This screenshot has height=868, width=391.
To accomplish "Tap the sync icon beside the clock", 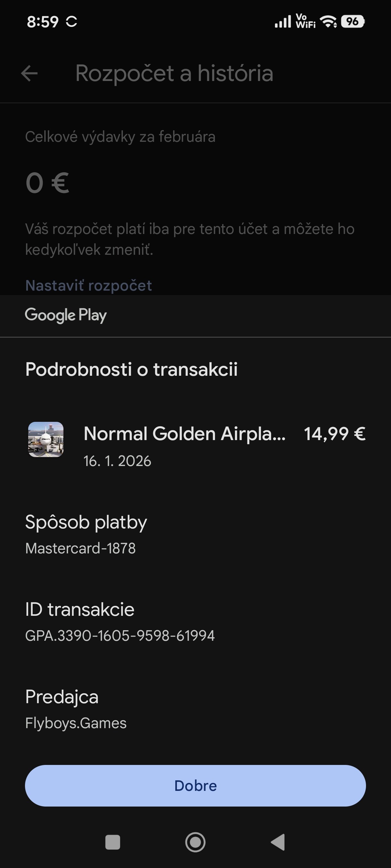I will pyautogui.click(x=71, y=22).
